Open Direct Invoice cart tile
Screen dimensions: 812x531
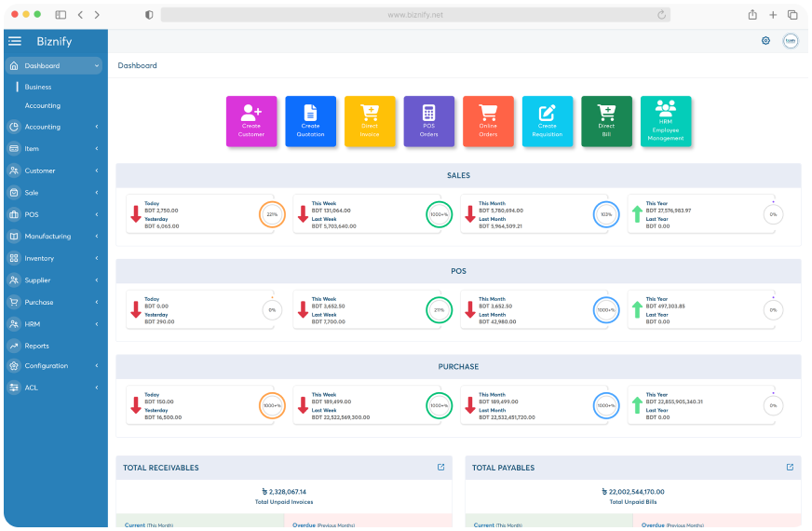pyautogui.click(x=370, y=121)
